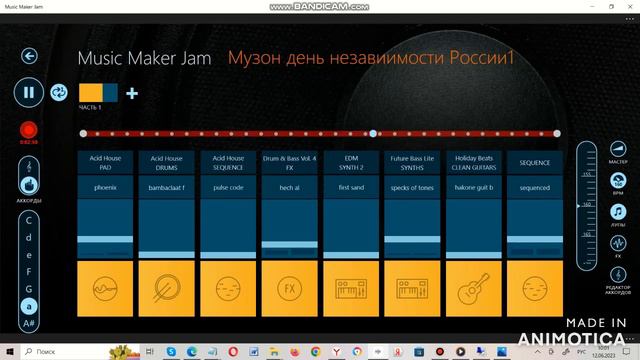Image resolution: width=640 pixels, height=360 pixels.
Task: Open the last SEQUENCE channel header
Action: pyautogui.click(x=535, y=162)
